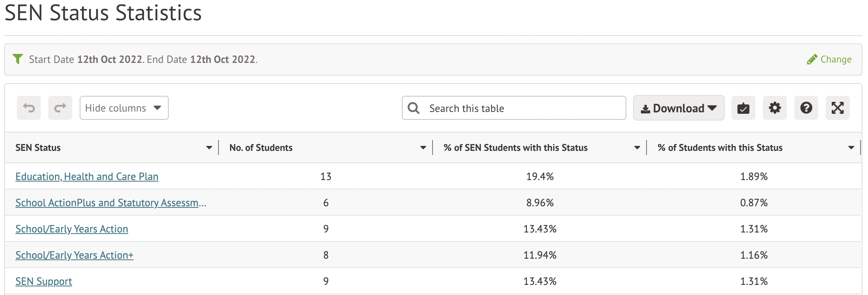Image resolution: width=868 pixels, height=295 pixels.
Task: Open the Download dropdown menu
Action: pyautogui.click(x=678, y=108)
